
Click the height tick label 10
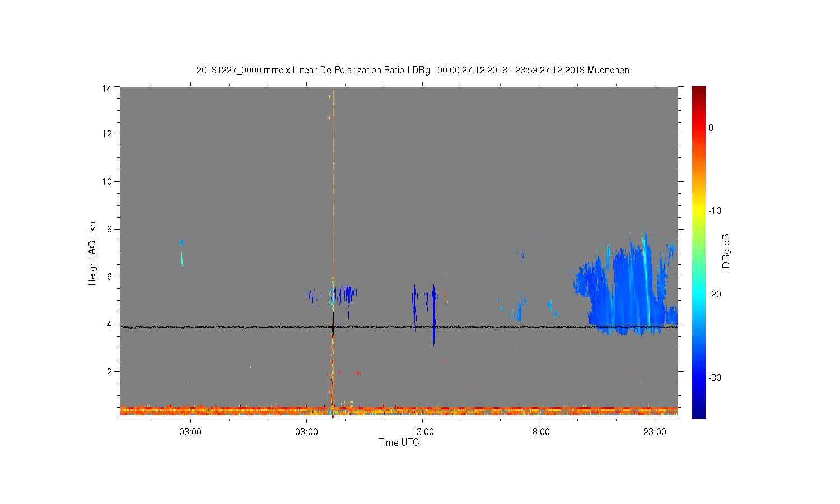pos(106,181)
